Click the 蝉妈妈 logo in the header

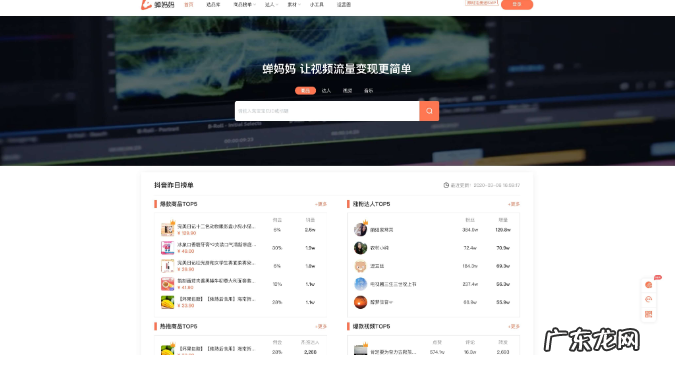click(x=158, y=5)
